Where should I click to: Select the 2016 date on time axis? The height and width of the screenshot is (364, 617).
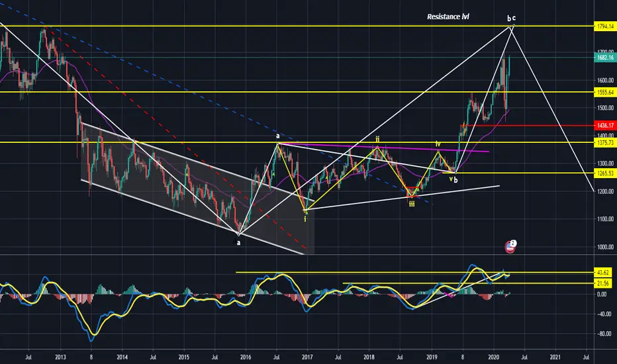tap(246, 357)
